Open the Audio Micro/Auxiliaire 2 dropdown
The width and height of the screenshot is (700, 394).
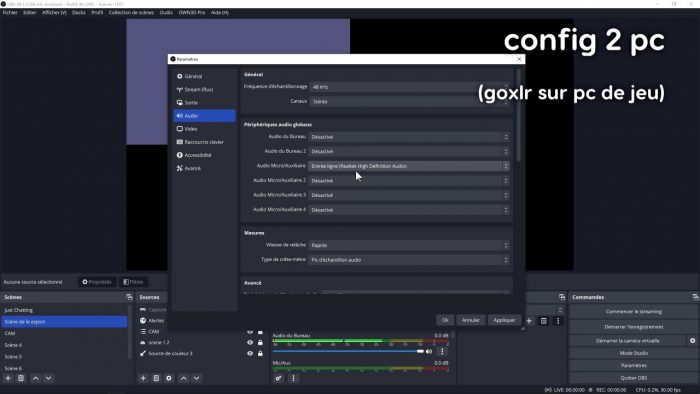pos(409,181)
